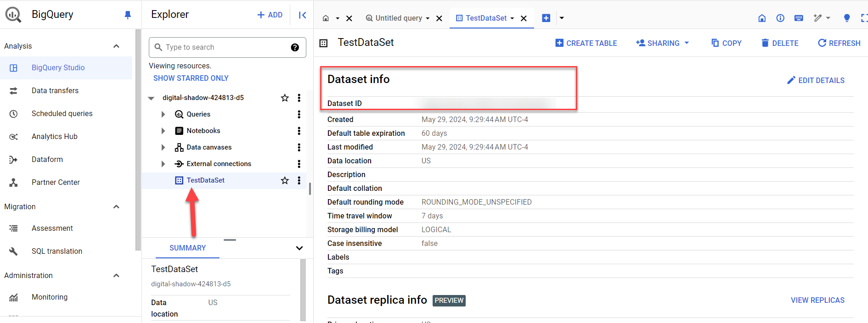
Task: Open the new-tab options dropdown arrow
Action: coord(562,18)
